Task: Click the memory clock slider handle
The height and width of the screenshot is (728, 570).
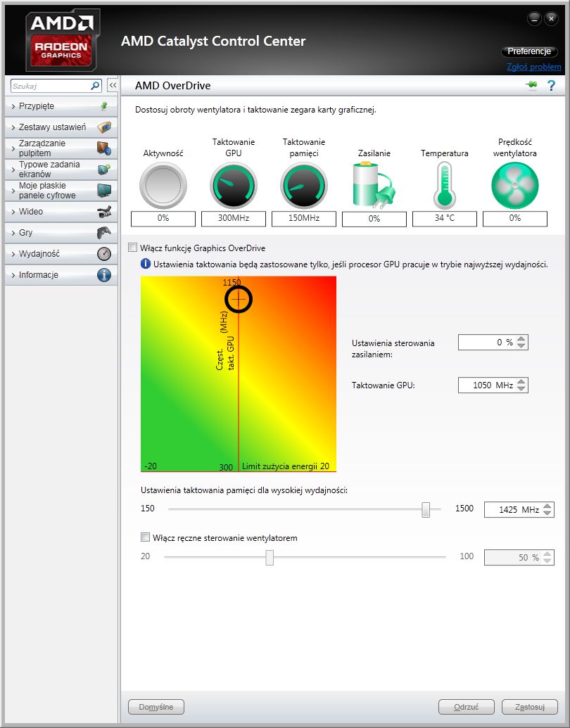Action: [426, 509]
